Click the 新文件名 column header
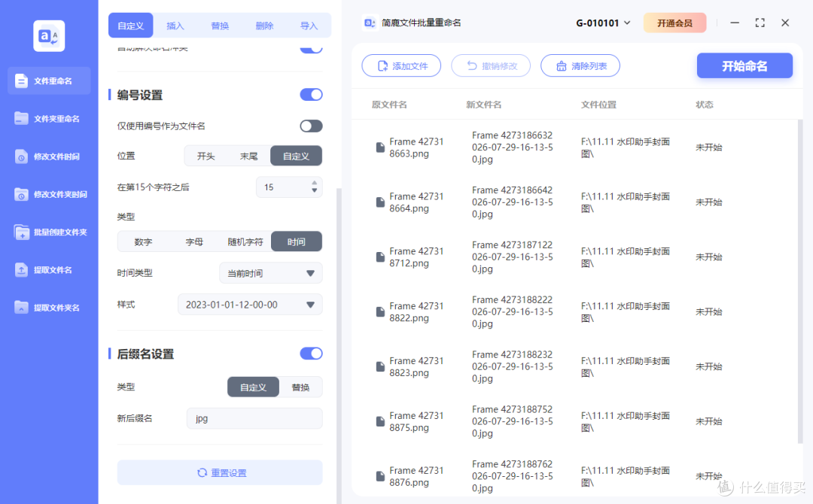 pos(483,105)
